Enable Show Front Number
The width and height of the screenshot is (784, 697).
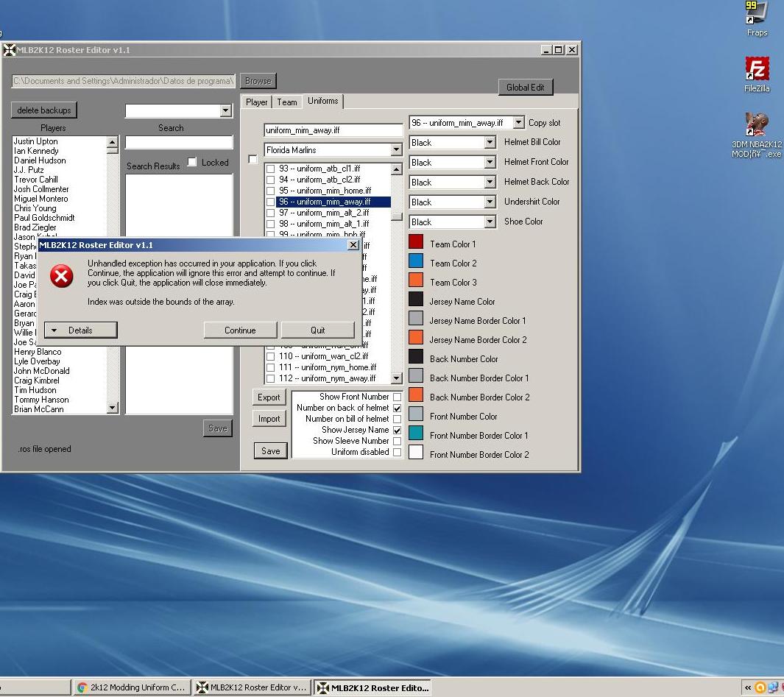pyautogui.click(x=397, y=397)
